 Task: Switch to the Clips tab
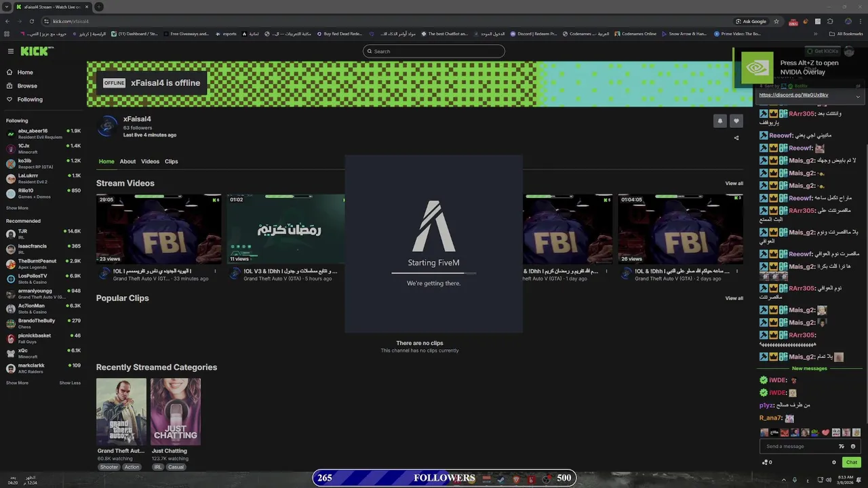171,161
